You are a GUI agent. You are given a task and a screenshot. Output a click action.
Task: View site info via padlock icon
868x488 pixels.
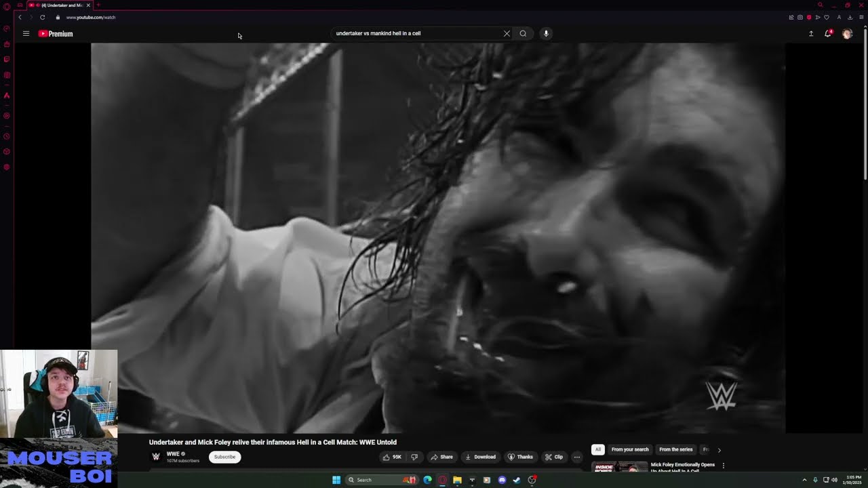coord(58,18)
